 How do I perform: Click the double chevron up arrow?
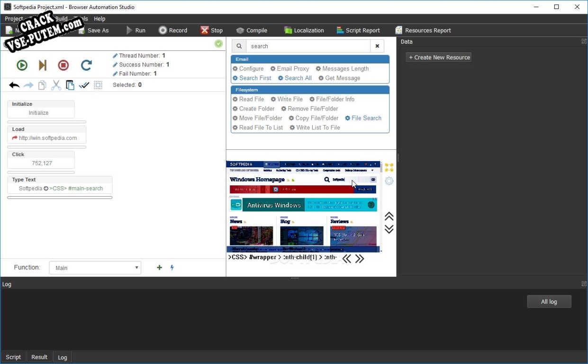point(389,217)
